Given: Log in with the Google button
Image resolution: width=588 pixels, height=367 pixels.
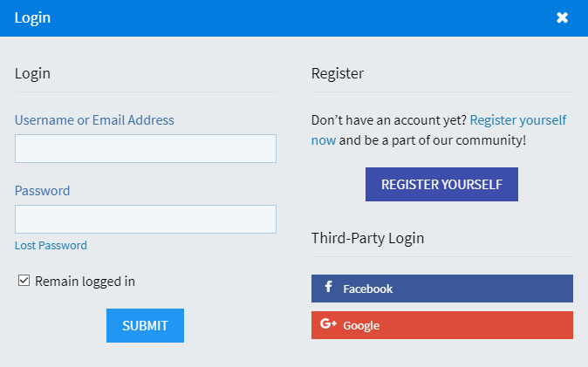Looking at the screenshot, I should (442, 325).
